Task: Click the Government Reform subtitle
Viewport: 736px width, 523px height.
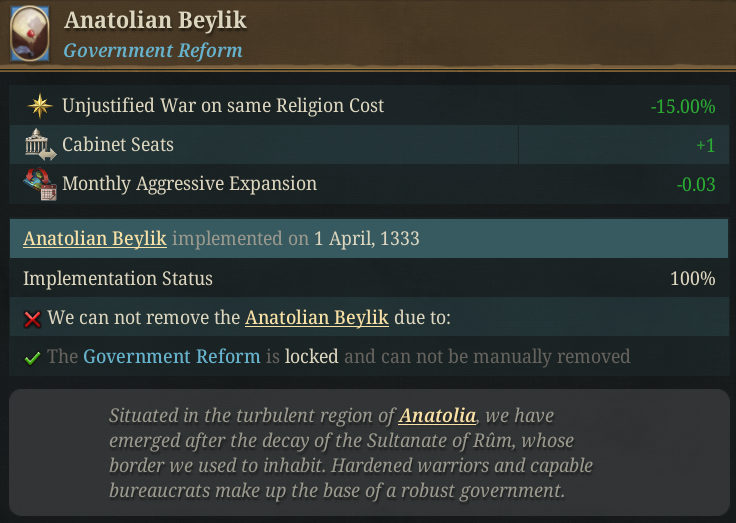Action: tap(153, 50)
